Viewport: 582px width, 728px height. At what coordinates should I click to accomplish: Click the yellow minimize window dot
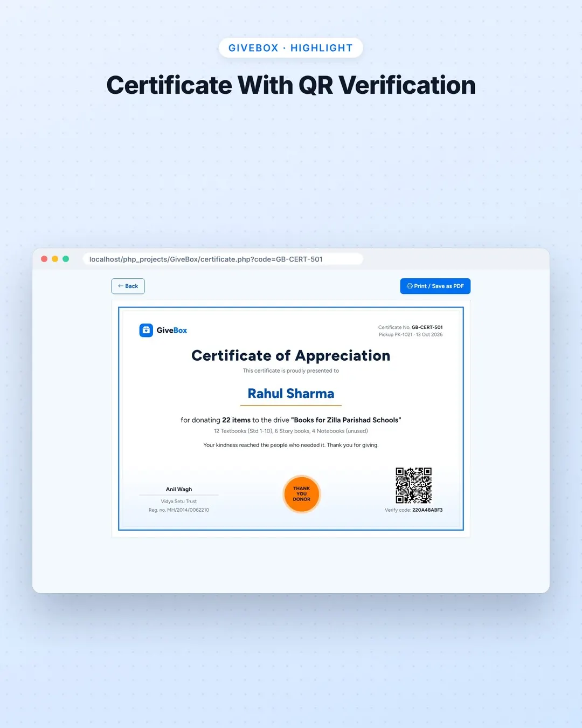(55, 259)
